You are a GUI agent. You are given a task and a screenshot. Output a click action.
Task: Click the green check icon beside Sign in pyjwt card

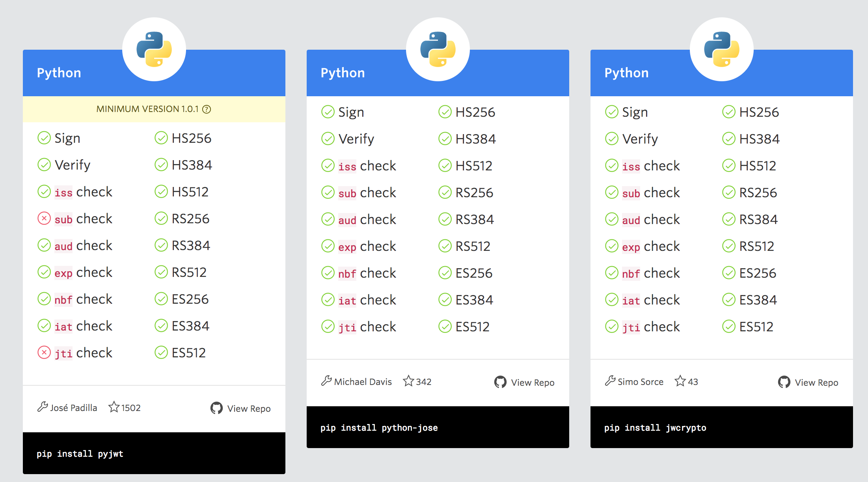(x=44, y=138)
